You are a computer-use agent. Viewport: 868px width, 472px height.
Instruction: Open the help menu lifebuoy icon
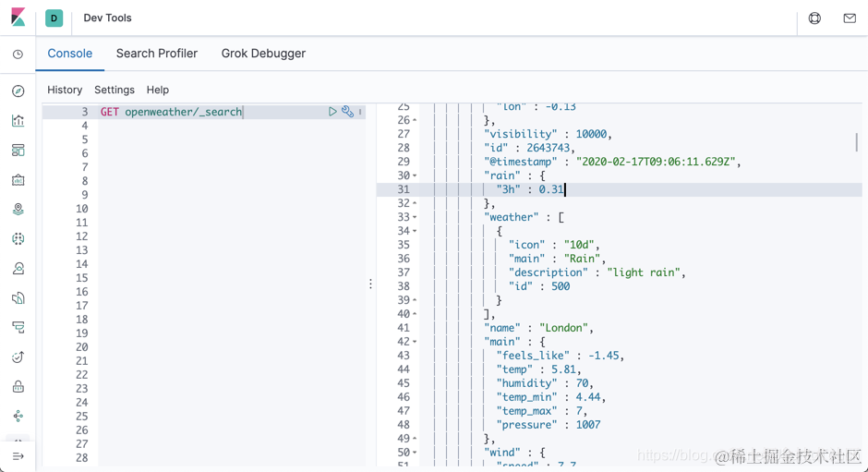click(814, 18)
